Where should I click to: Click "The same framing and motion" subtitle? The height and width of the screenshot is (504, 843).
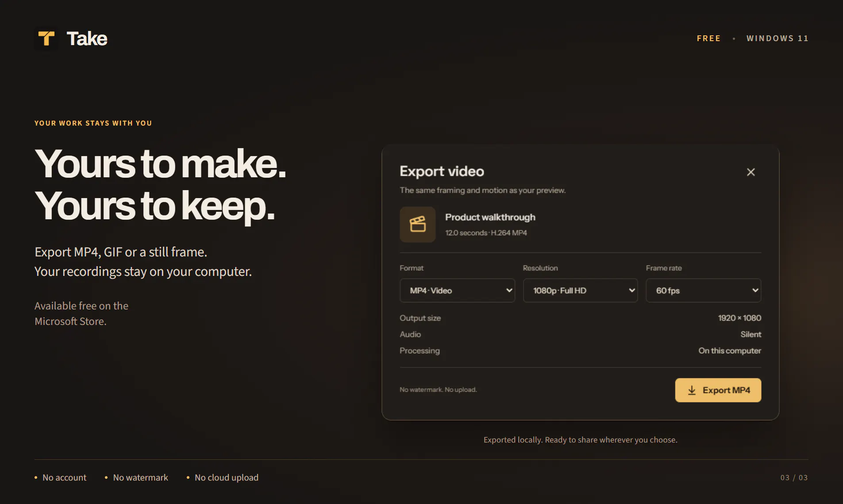[483, 190]
